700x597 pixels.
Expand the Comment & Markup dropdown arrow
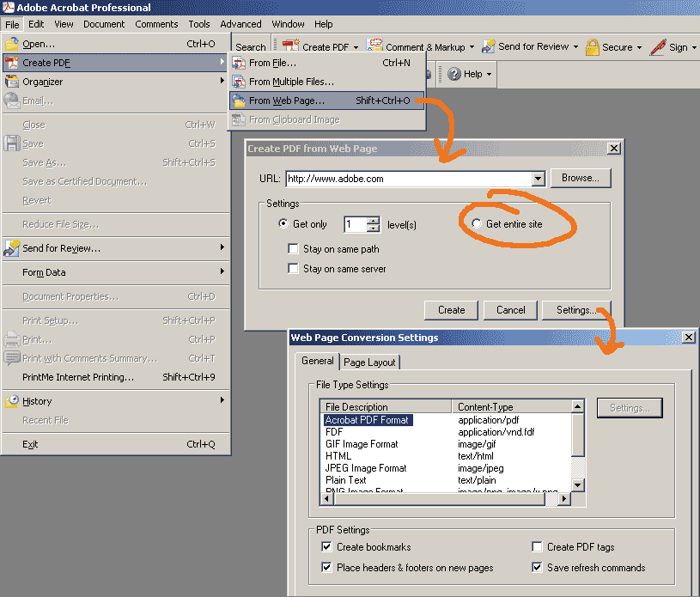(x=472, y=47)
